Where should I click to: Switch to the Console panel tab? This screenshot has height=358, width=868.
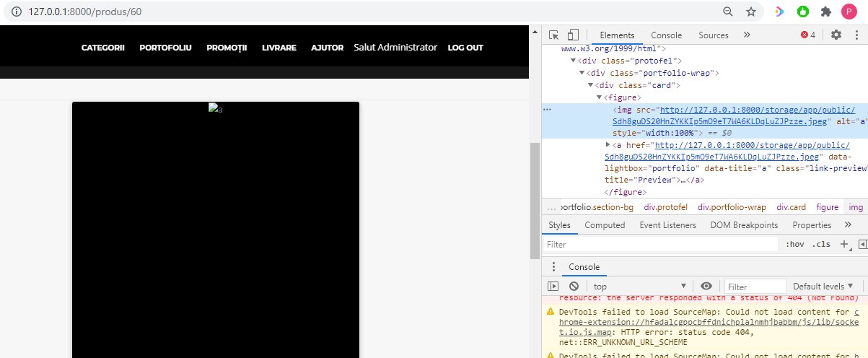666,35
